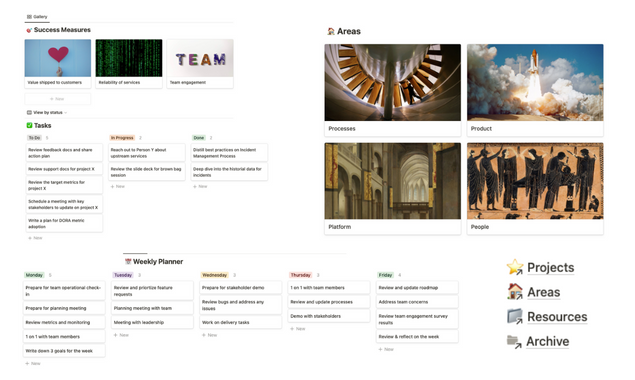This screenshot has height=380, width=635.
Task: Click the Monday column tag
Action: (x=34, y=275)
